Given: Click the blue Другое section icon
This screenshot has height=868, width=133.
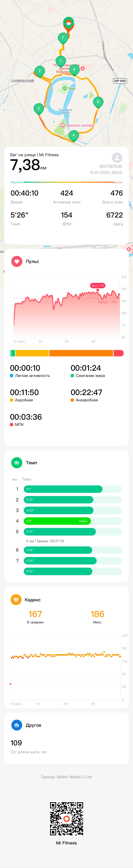Looking at the screenshot, I should (x=17, y=725).
